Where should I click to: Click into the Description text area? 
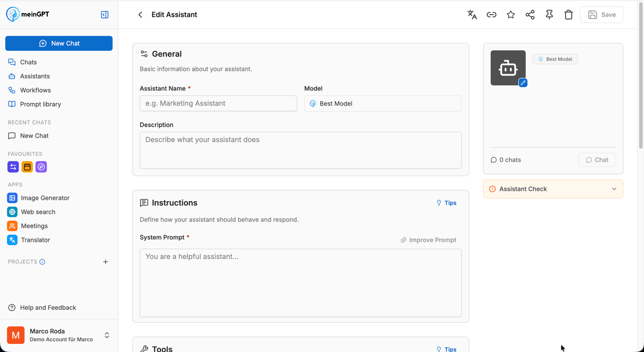pos(301,150)
